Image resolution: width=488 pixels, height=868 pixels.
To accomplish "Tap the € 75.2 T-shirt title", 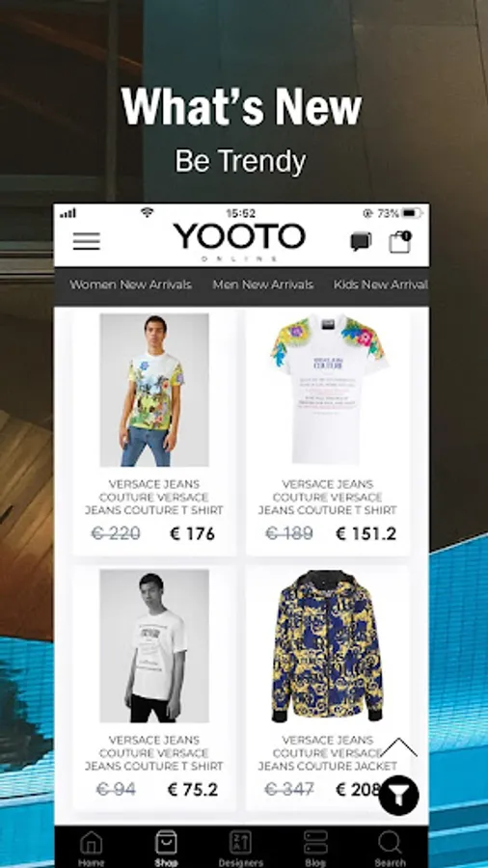I will [154, 753].
